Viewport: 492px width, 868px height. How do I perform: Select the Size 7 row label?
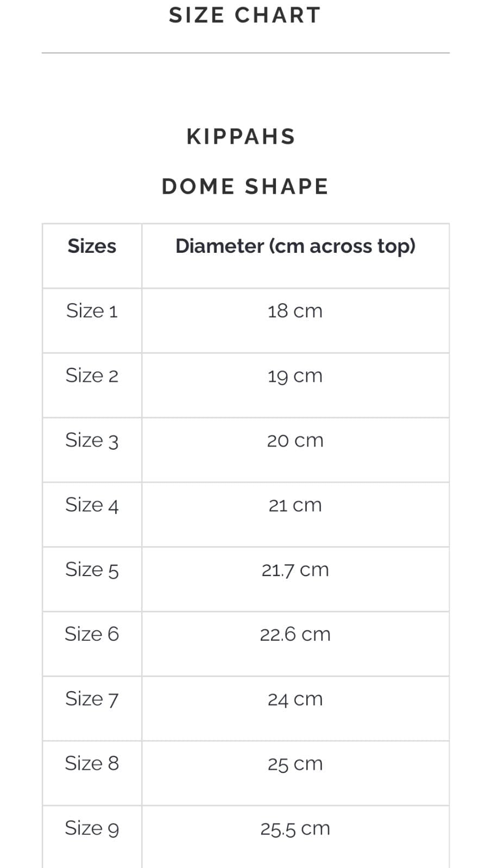[92, 699]
